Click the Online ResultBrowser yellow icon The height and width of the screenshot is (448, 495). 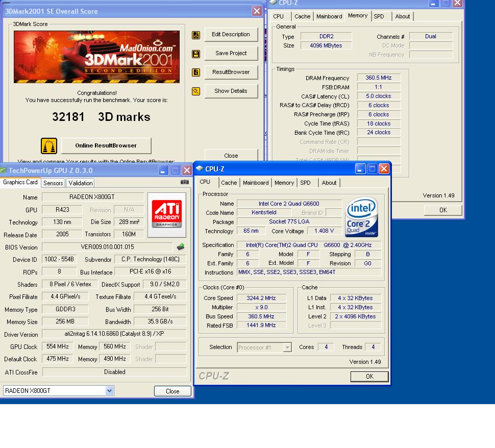point(49,146)
